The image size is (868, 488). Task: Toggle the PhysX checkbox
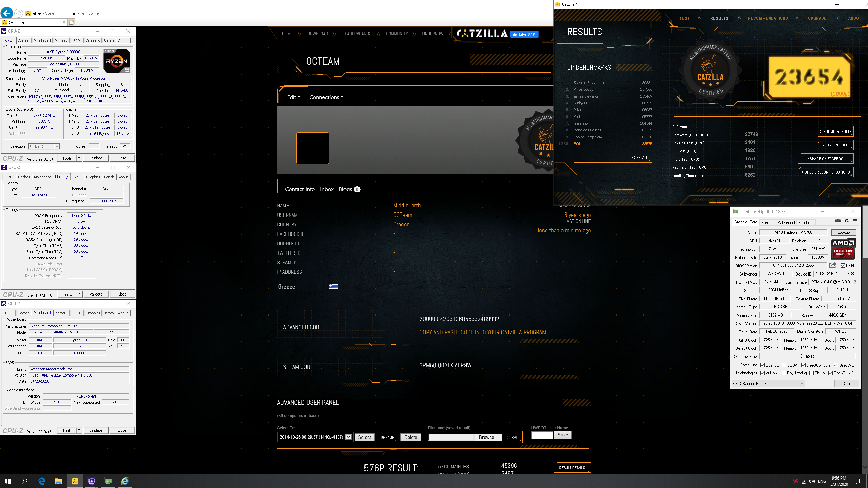pyautogui.click(x=811, y=373)
